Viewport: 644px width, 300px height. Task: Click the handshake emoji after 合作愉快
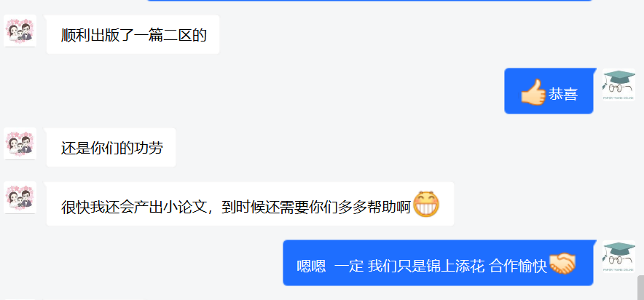(562, 264)
